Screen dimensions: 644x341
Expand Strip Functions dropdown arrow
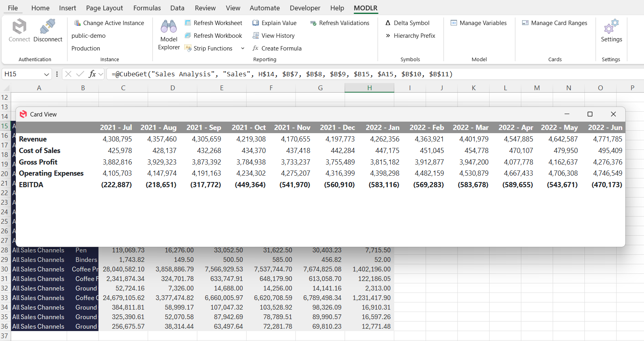(x=243, y=48)
